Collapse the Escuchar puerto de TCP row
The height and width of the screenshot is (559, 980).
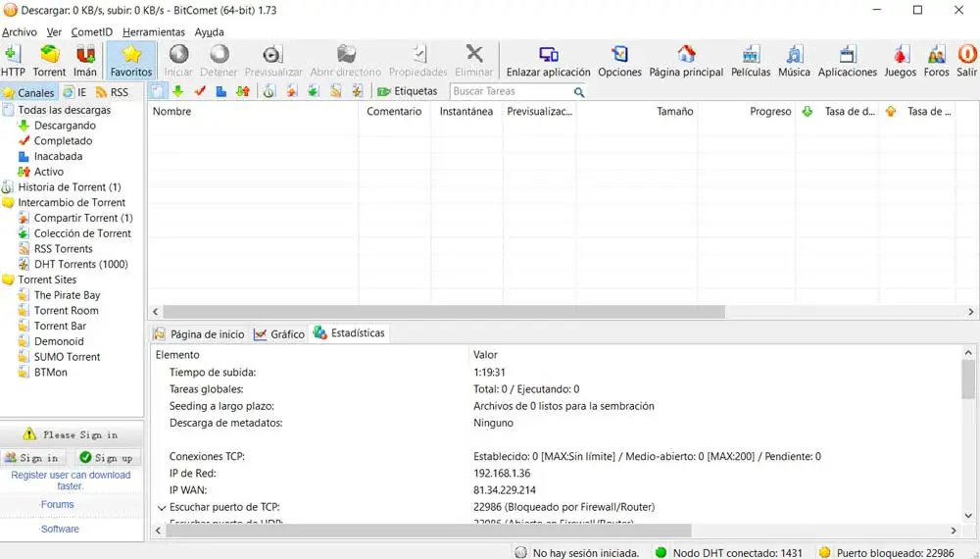162,508
